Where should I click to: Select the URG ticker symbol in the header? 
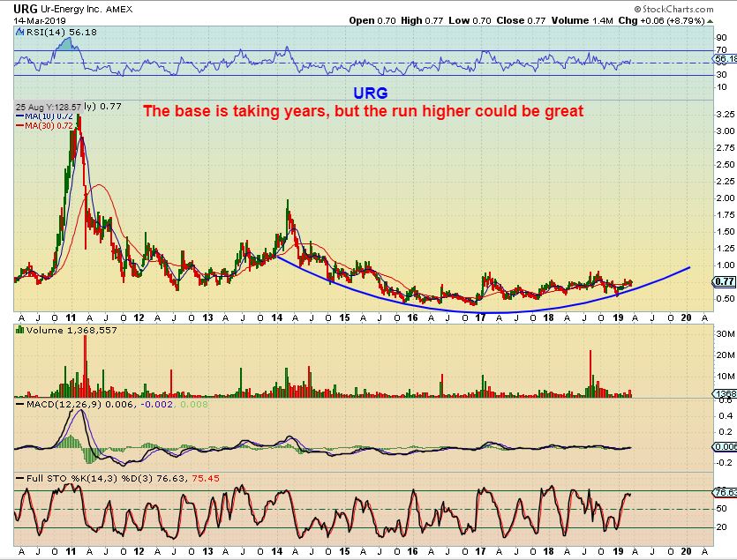[x=26, y=9]
